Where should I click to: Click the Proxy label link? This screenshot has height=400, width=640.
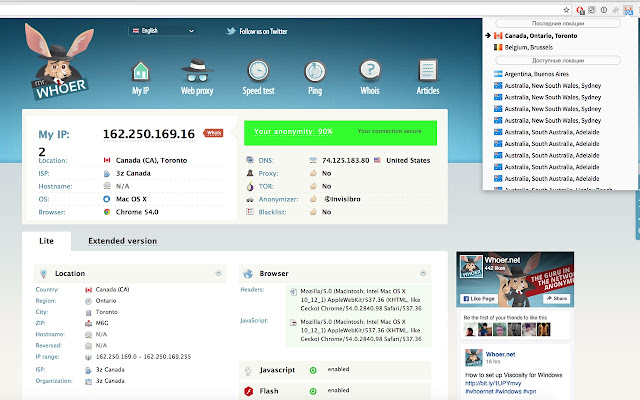268,173
